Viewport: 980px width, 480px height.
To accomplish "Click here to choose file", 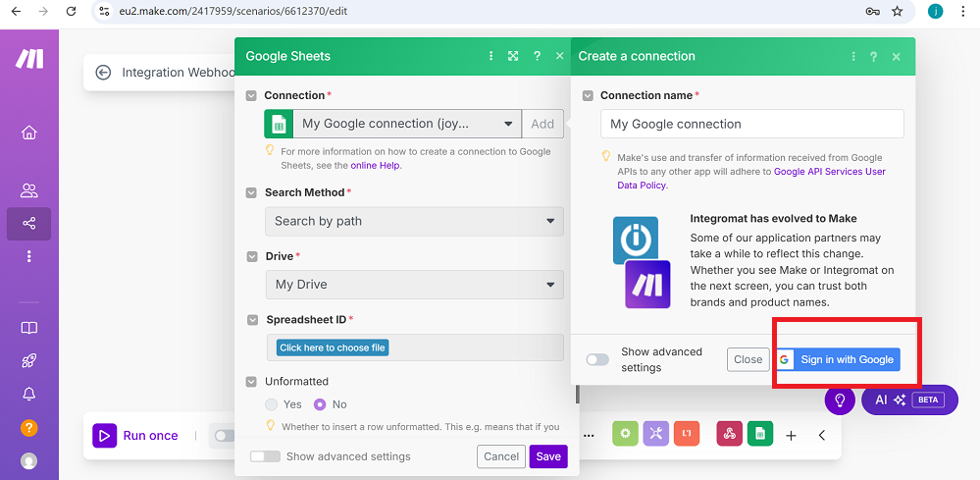I will tap(333, 347).
